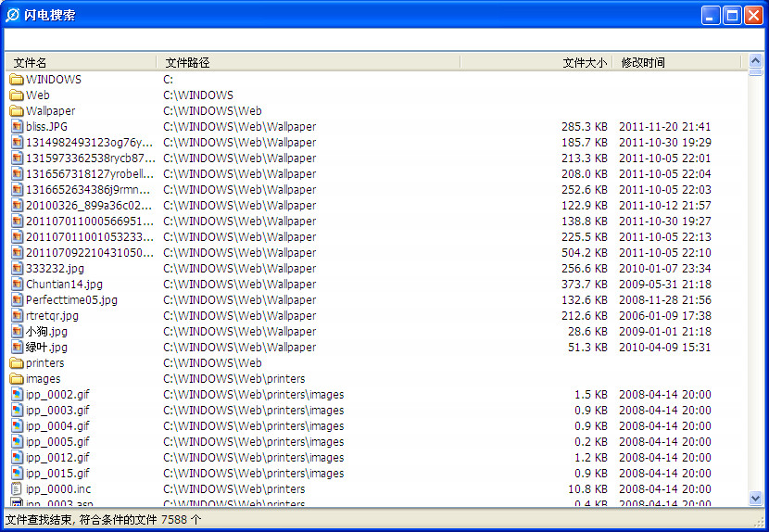Viewport: 769px width, 532px height.
Task: Click the date 2010-04-09 15:31
Action: [664, 347]
